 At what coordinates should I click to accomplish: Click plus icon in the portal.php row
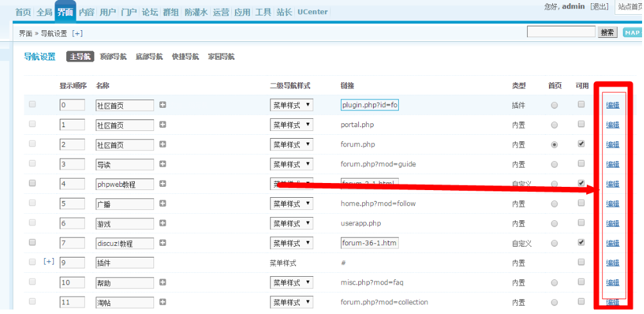tap(162, 125)
